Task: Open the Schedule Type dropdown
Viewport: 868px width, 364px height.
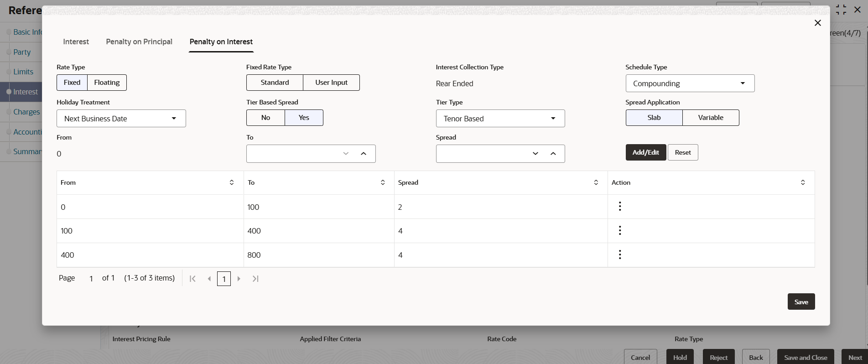Action: coord(690,83)
